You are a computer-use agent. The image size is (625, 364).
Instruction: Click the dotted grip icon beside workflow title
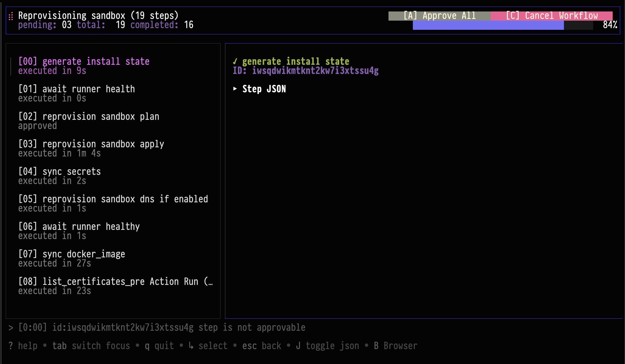tap(11, 16)
